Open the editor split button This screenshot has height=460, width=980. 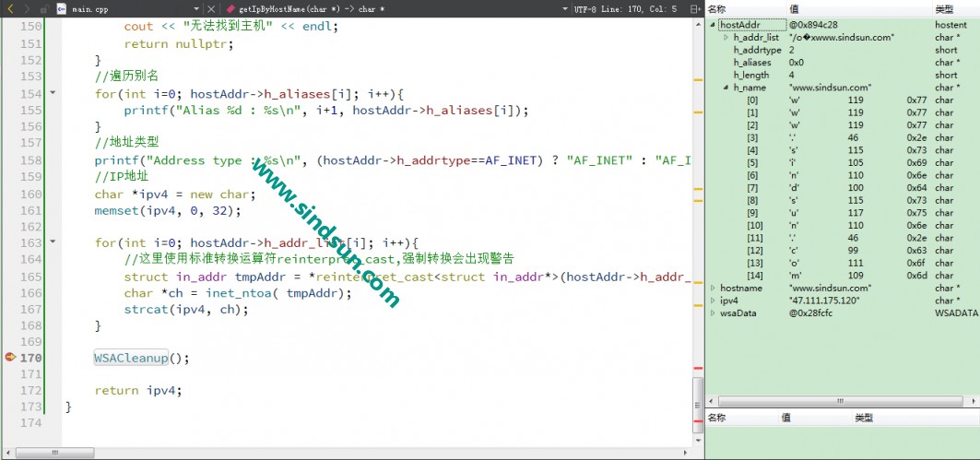[695, 8]
